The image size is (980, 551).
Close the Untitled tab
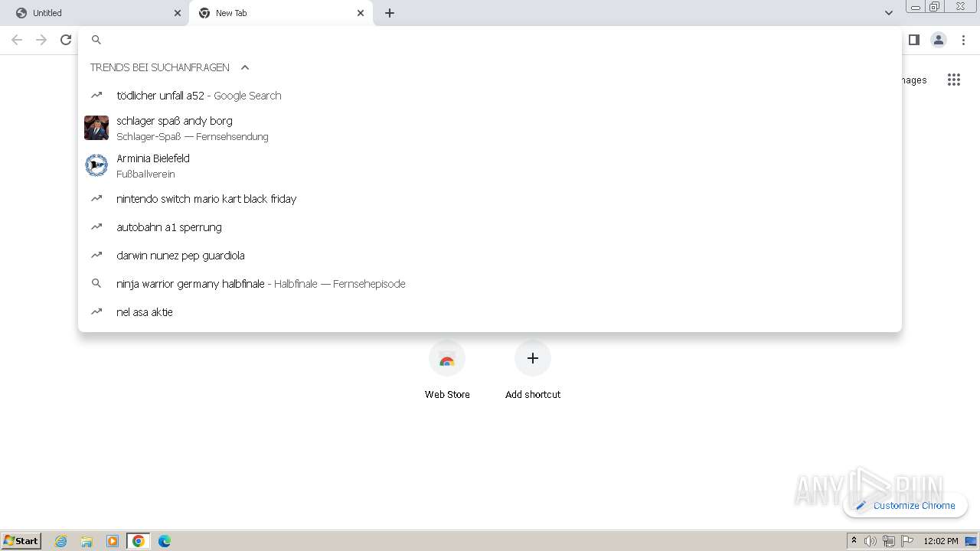point(178,13)
